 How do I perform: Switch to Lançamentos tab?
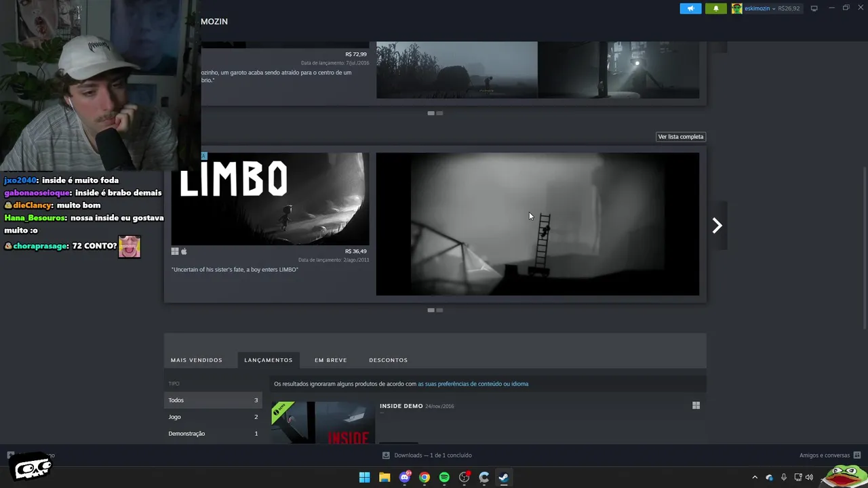(x=269, y=360)
